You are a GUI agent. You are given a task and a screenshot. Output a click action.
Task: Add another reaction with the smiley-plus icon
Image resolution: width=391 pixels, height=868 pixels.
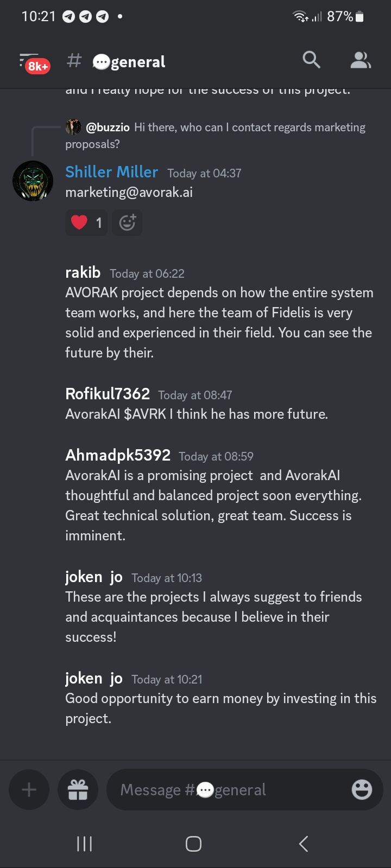(127, 222)
